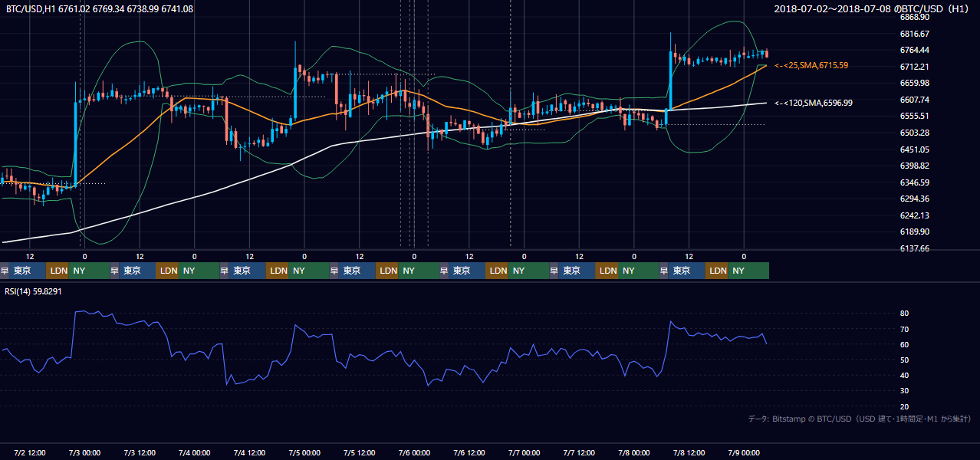Select the 6764.44 price axis label

click(914, 50)
